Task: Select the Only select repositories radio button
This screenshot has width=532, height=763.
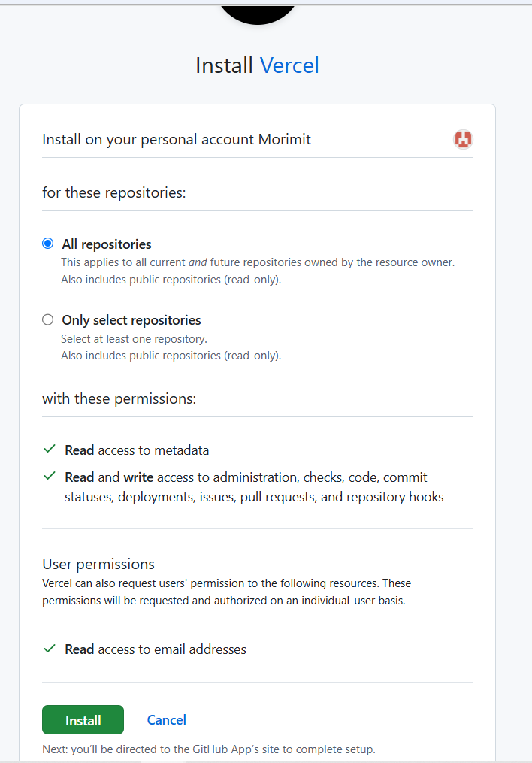Action: 48,319
